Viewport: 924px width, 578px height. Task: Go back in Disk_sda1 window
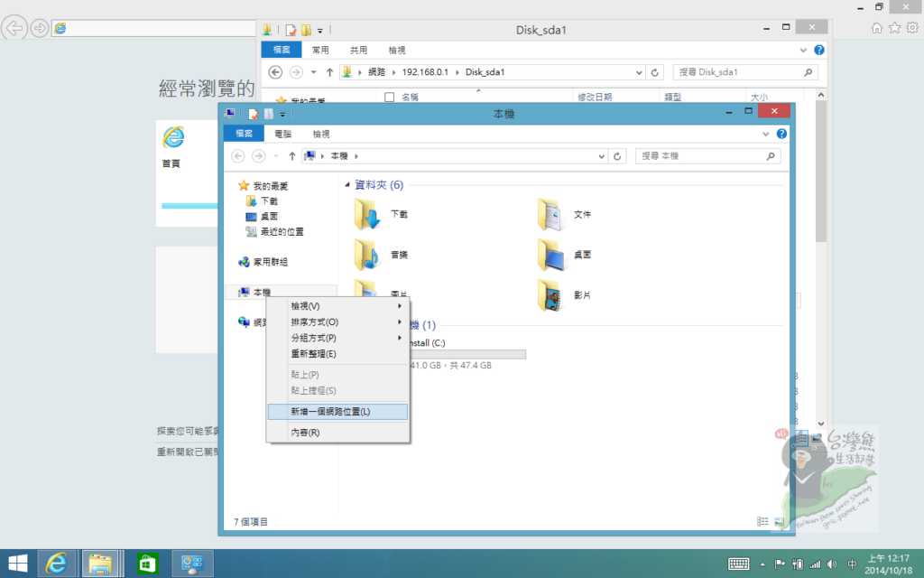[x=275, y=72]
